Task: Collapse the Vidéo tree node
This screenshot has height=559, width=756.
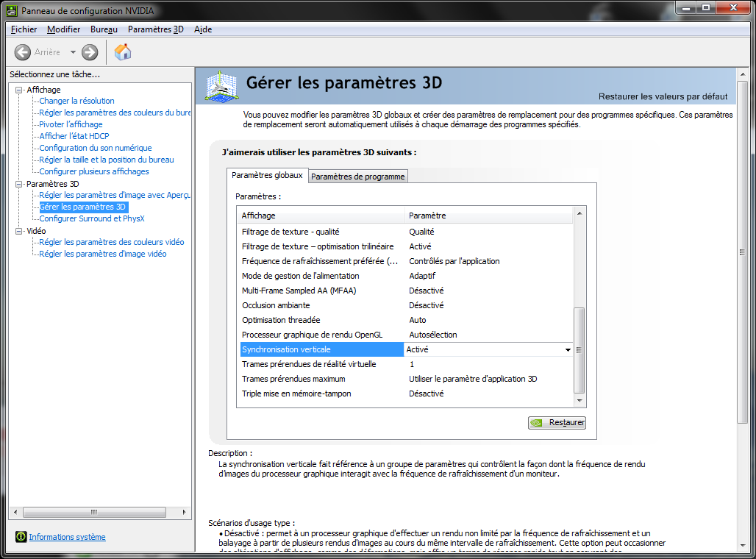Action: (19, 231)
